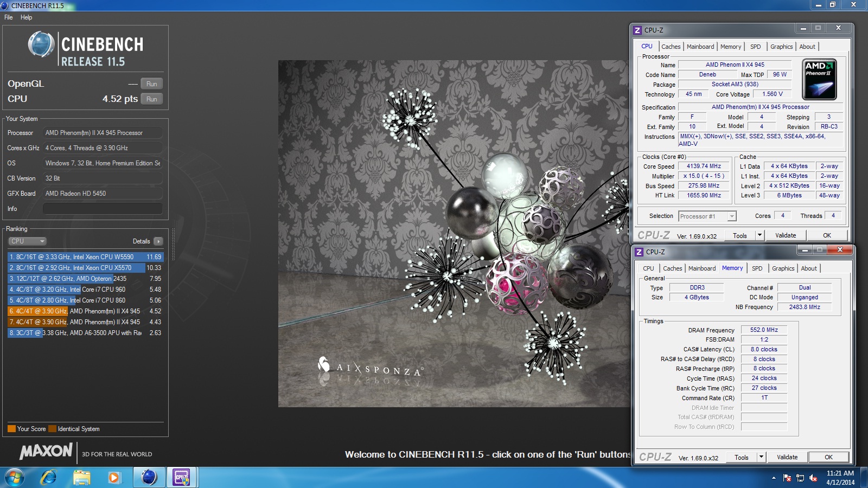Viewport: 868px width, 488px height.
Task: Click OK in upper CPU-Z window
Action: tap(827, 236)
